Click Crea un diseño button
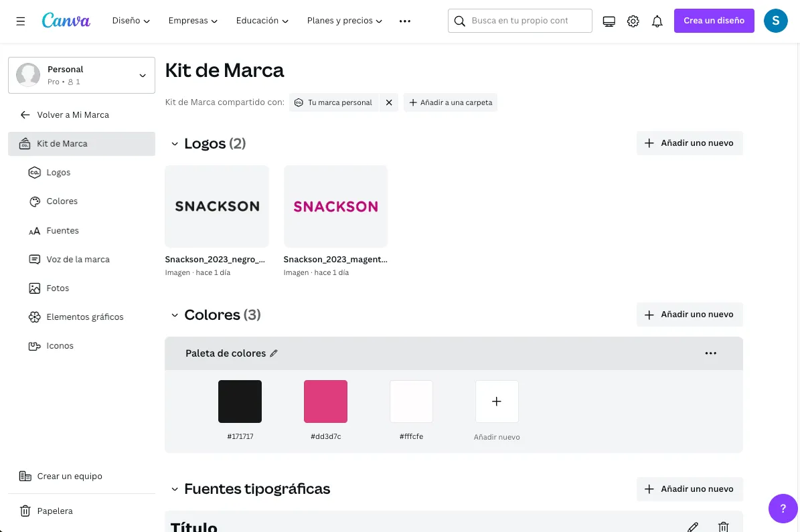The image size is (800, 532). click(x=714, y=21)
